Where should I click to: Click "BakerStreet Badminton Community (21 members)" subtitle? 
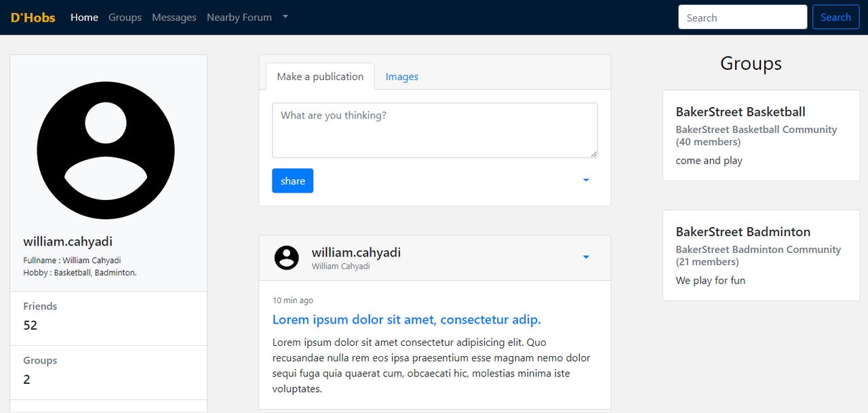[x=759, y=256]
